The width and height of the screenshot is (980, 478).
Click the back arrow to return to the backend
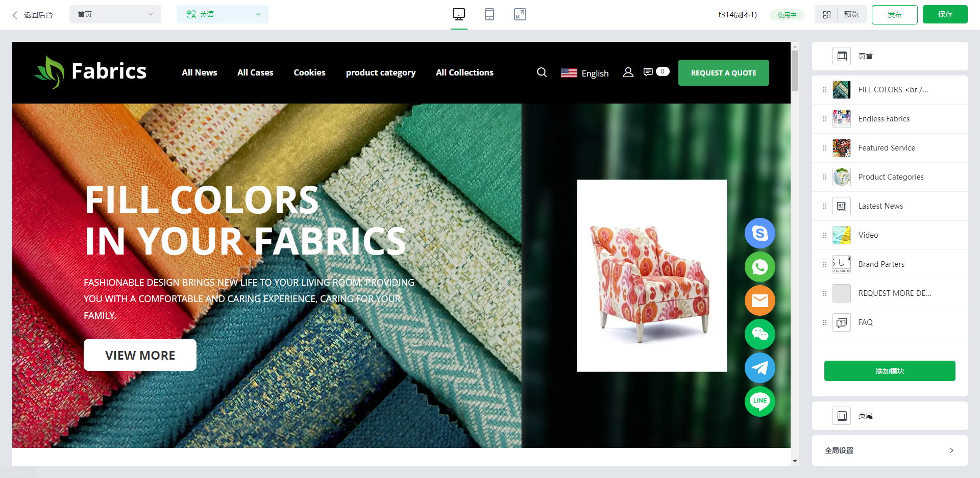pos(15,15)
